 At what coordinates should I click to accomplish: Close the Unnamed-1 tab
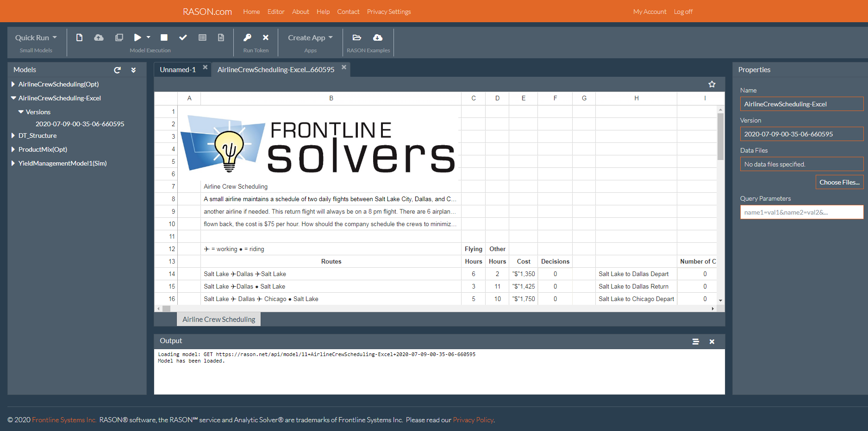[205, 67]
